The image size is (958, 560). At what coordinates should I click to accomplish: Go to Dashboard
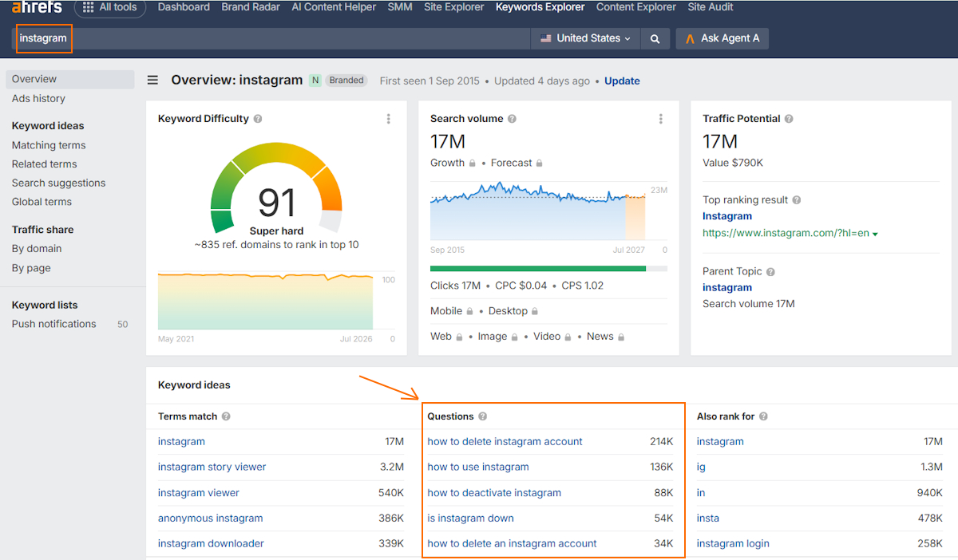(184, 7)
